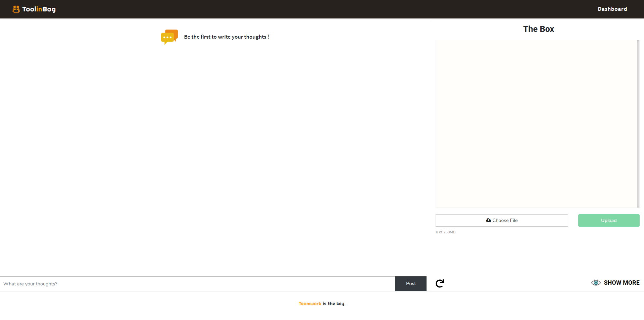Click inside The Box file list area

[x=536, y=124]
